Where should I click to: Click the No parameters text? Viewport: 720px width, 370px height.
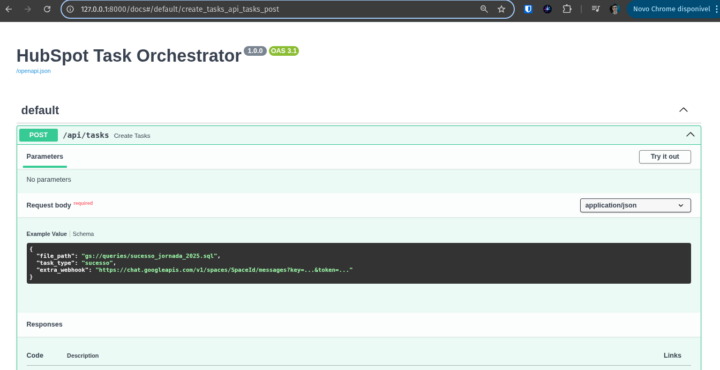click(x=49, y=179)
